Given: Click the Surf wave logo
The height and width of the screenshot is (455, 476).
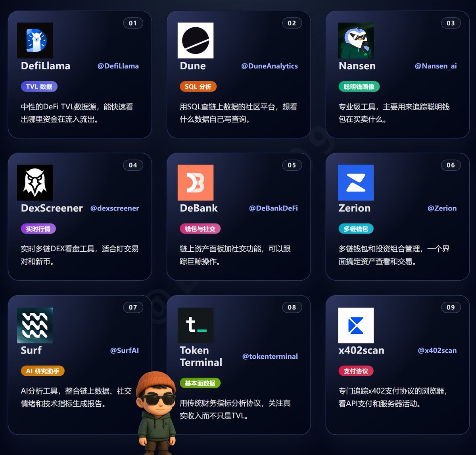Looking at the screenshot, I should [x=35, y=325].
